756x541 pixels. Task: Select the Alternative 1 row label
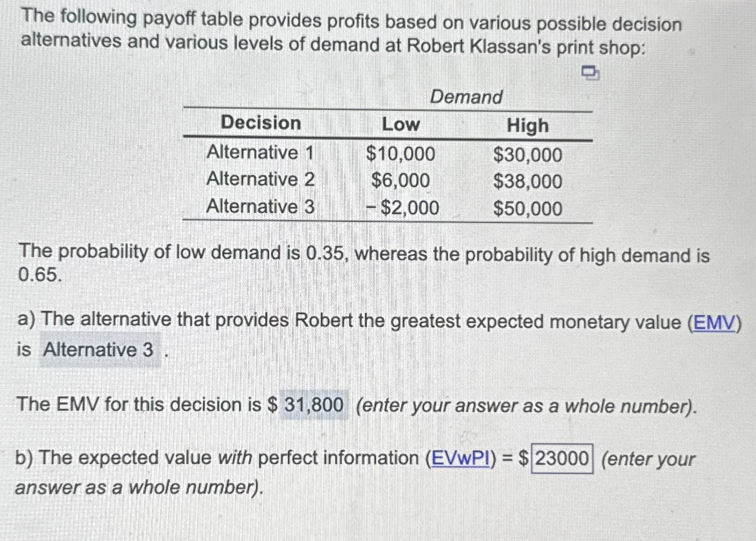coord(261,153)
